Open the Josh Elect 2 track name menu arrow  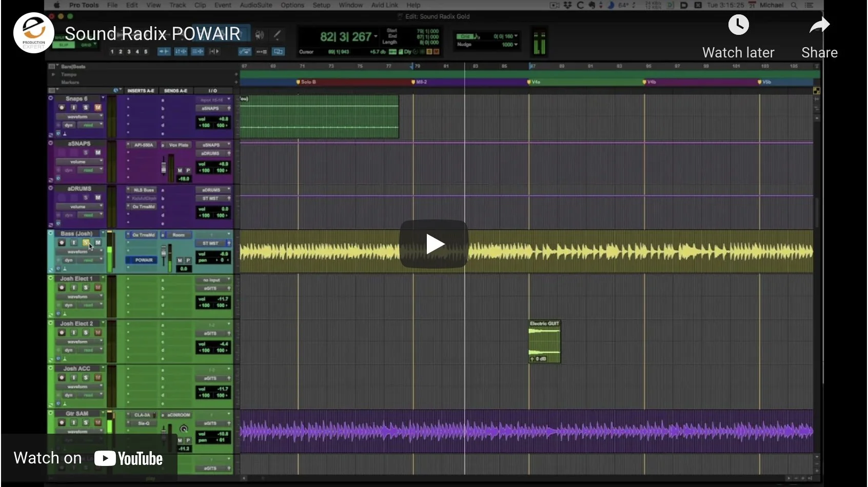click(103, 323)
